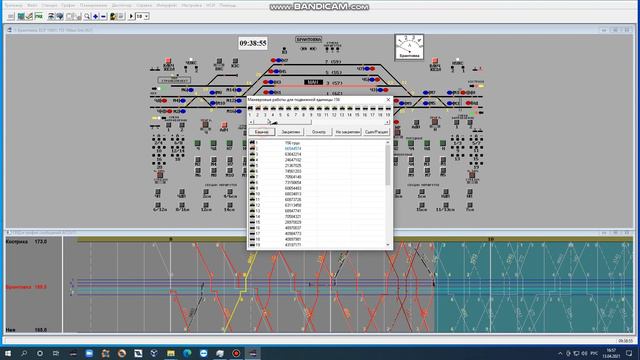
Task: Click the 09:38:55 clock display
Action: pos(253,43)
